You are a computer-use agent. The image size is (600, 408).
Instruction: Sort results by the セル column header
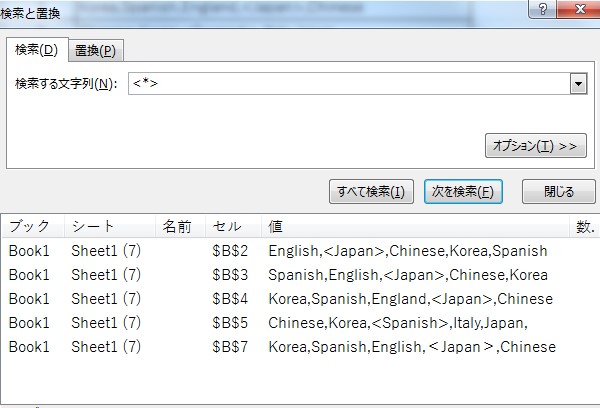[226, 227]
